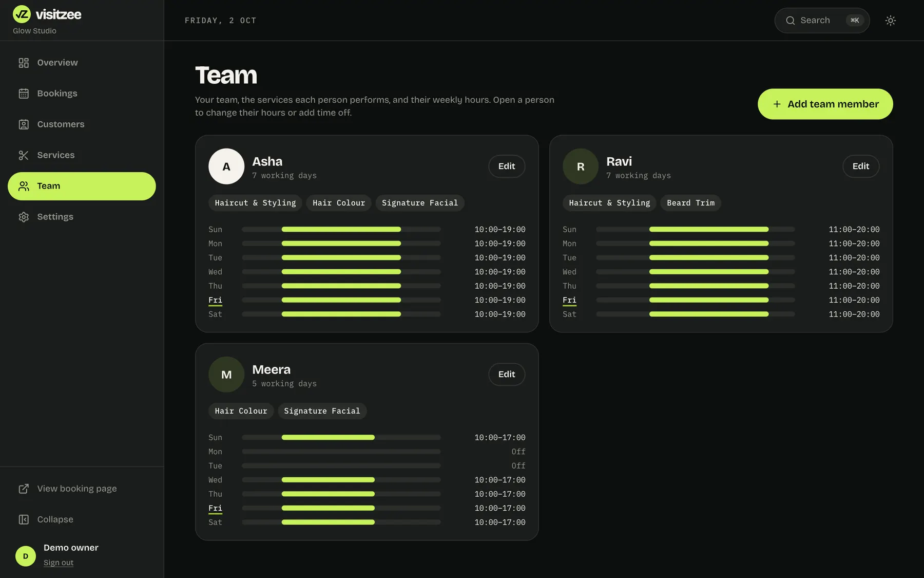Click 'Glow Studio' under the logo
This screenshot has height=578, width=924.
coord(34,31)
